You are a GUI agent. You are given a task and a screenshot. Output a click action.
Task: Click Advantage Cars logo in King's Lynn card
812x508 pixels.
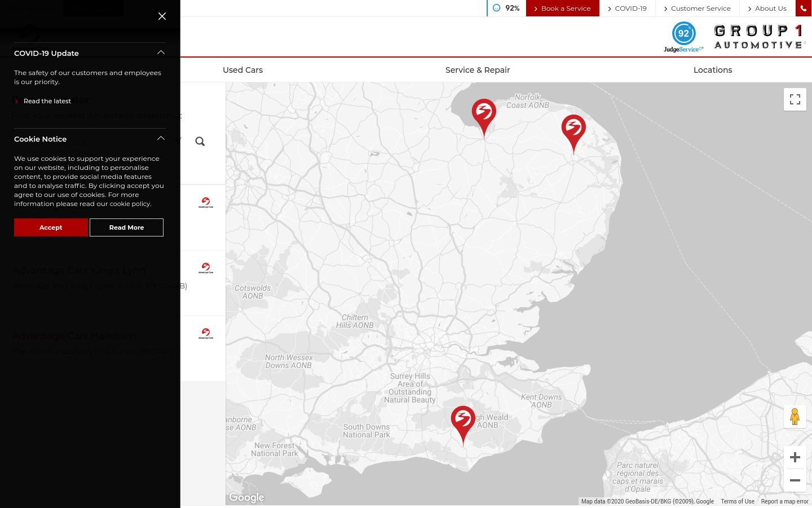click(x=206, y=268)
